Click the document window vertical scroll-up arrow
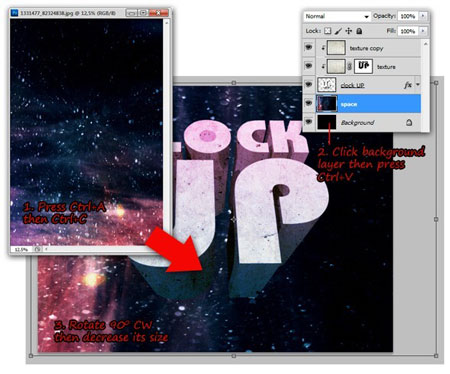Viewport: 450px width, 374px height. 166,23
